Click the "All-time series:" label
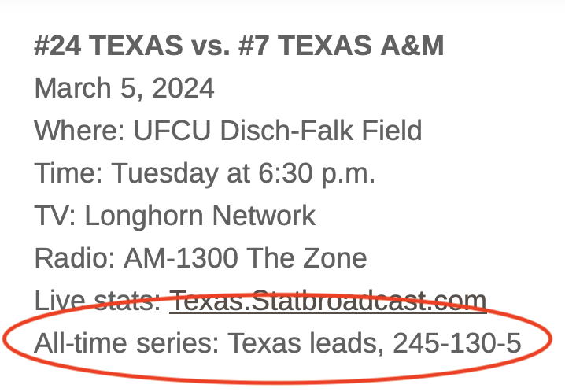 [127, 342]
